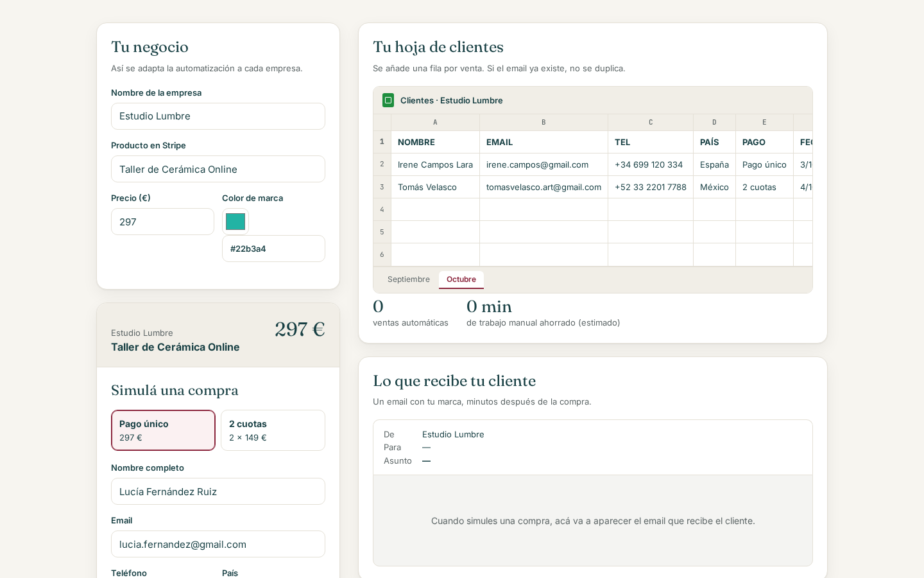Click the Precio (€) input with 297
This screenshot has width=924, height=578.
[162, 222]
